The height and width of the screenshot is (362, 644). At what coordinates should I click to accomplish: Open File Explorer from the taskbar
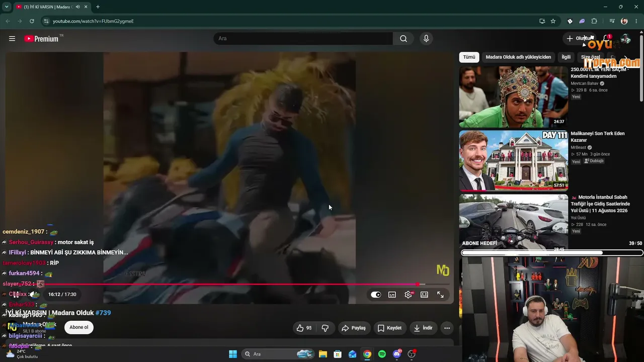pyautogui.click(x=323, y=354)
